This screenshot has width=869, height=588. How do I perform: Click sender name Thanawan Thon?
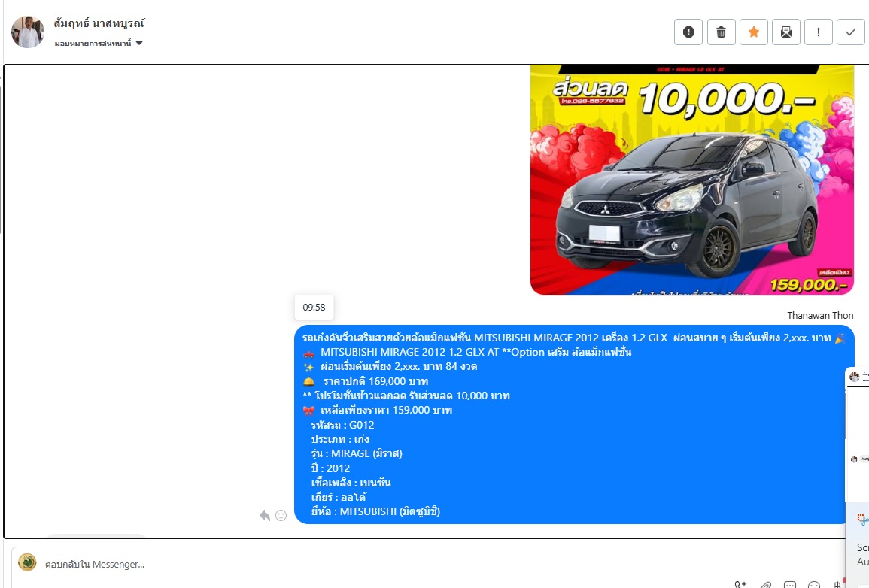820,316
